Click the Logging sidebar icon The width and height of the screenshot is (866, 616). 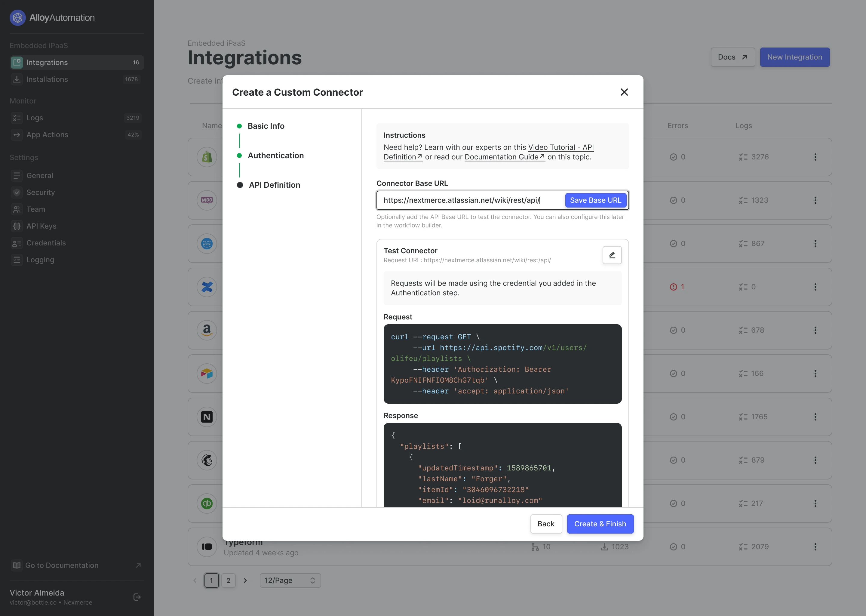[17, 260]
